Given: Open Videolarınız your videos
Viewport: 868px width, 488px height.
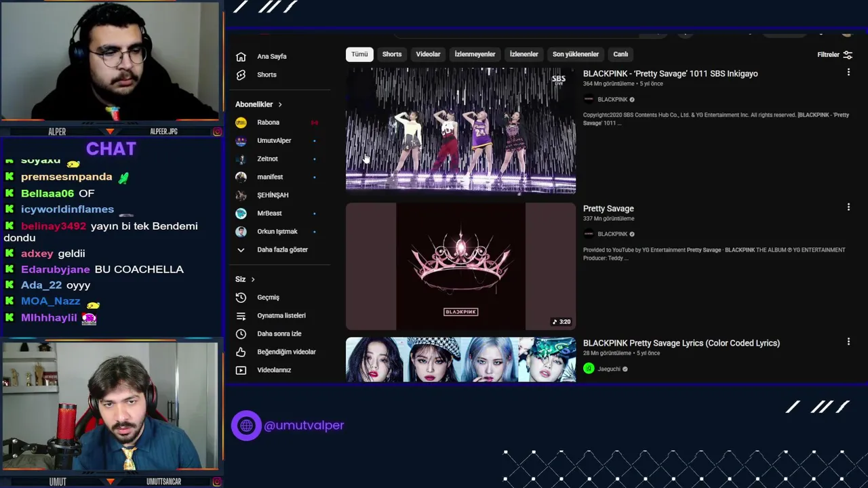Looking at the screenshot, I should [x=274, y=370].
